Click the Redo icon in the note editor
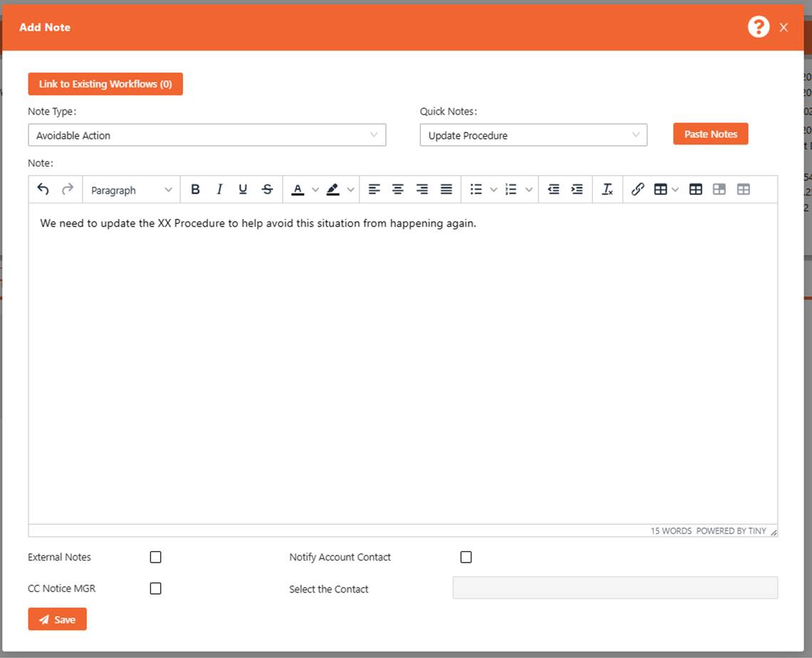This screenshot has height=658, width=812. tap(68, 189)
